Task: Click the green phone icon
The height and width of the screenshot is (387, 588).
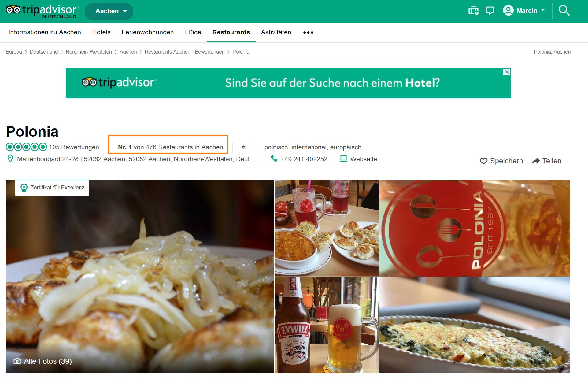Action: (274, 159)
